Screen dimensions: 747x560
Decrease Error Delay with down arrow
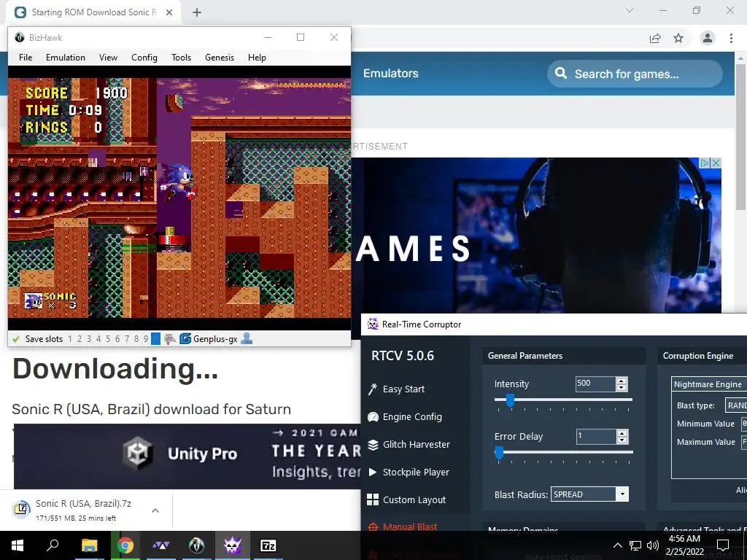(x=622, y=440)
